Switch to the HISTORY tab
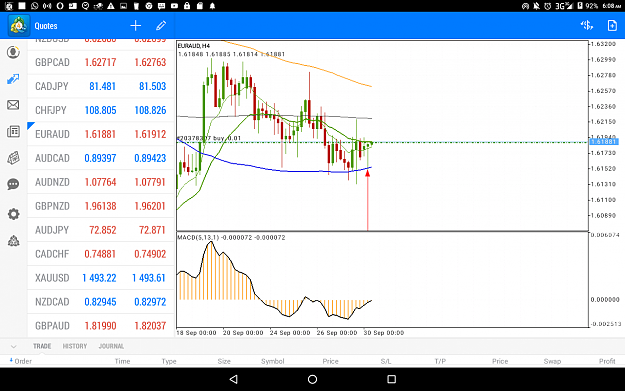The image size is (625, 391). pos(75,346)
